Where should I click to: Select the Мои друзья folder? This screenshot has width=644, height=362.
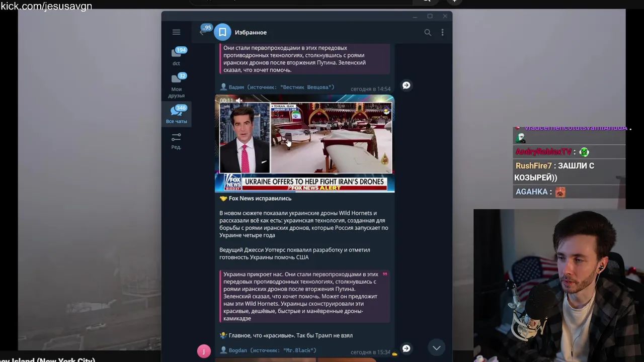[x=177, y=85]
